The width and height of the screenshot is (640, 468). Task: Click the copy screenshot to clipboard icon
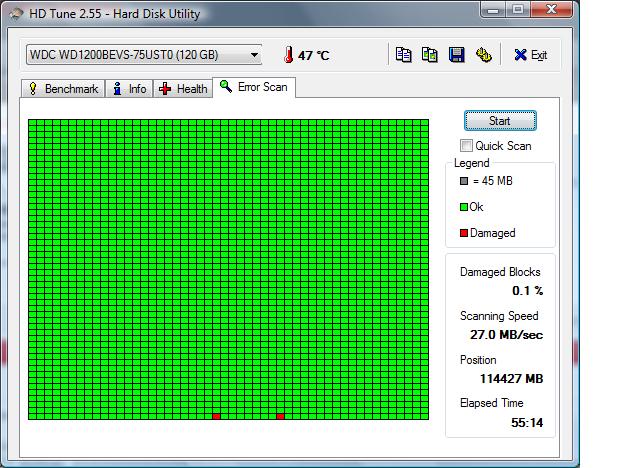click(429, 55)
